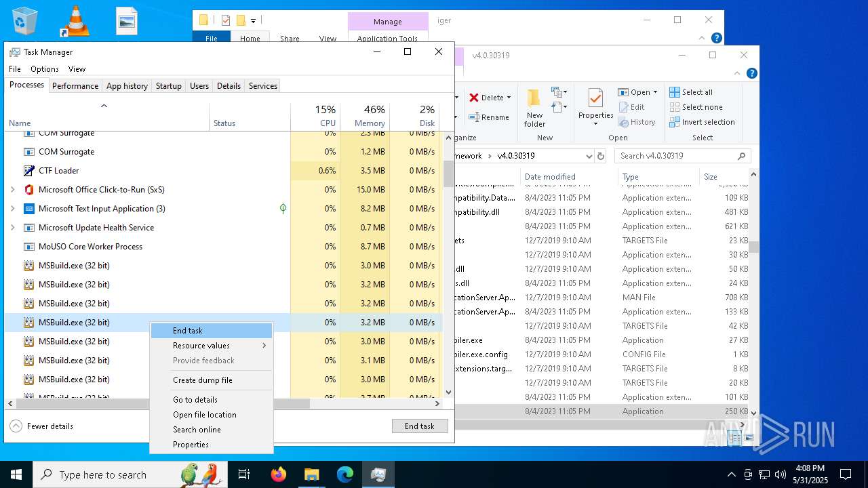Click the CTF Loader process icon

(29, 171)
